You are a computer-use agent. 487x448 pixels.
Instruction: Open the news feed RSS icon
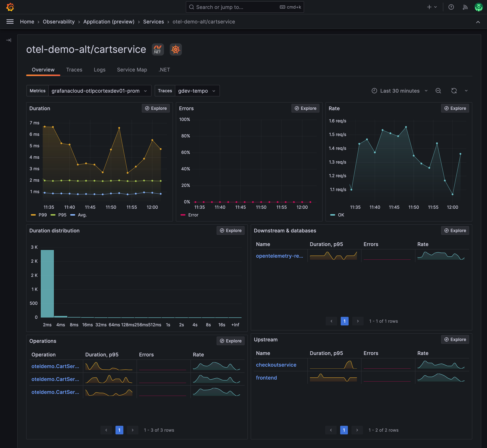[465, 7]
